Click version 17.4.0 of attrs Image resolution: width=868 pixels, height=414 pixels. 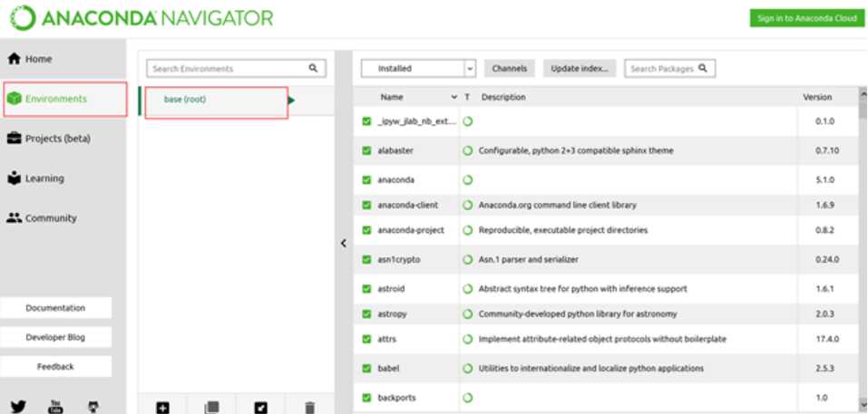827,339
